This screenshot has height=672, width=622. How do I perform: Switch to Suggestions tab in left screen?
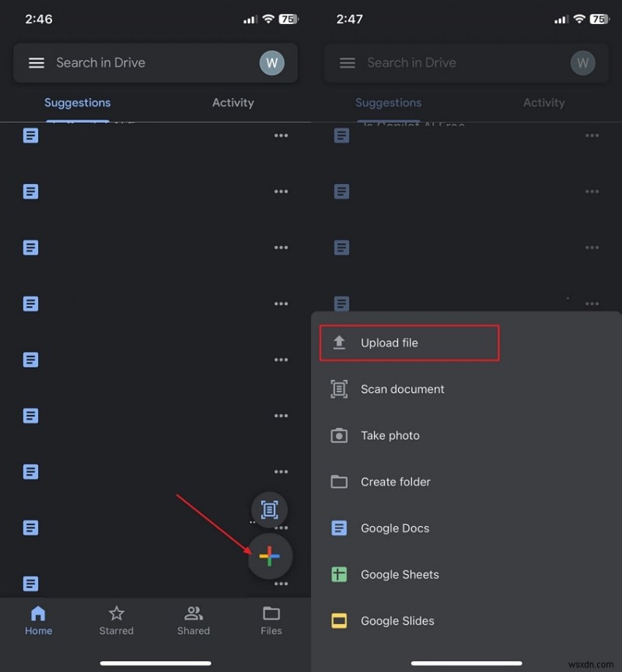(78, 103)
